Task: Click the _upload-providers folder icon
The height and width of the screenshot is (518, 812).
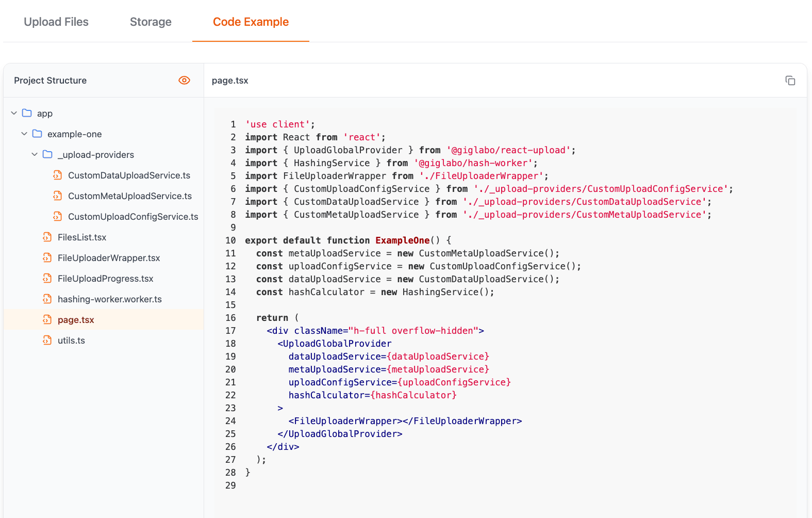Action: point(47,154)
